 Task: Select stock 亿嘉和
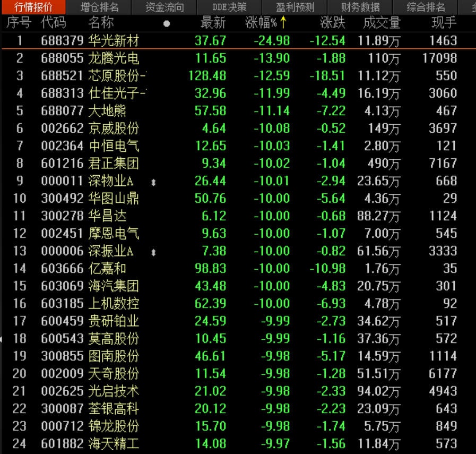[107, 269]
